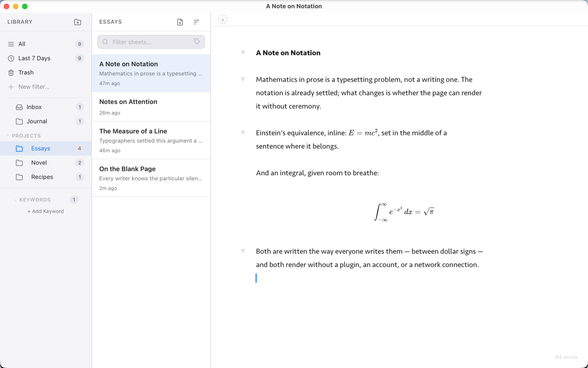
Task: Open 'The Measure of a Line' sheet
Action: click(x=151, y=140)
